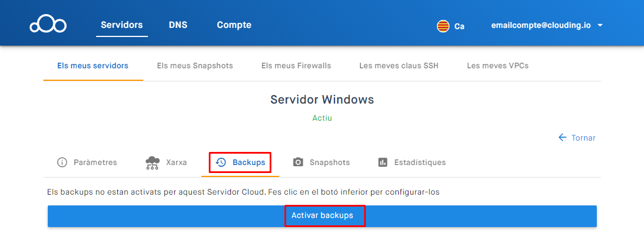Click the Catalan flag icon
Image resolution: width=644 pixels, height=243 pixels.
443,26
